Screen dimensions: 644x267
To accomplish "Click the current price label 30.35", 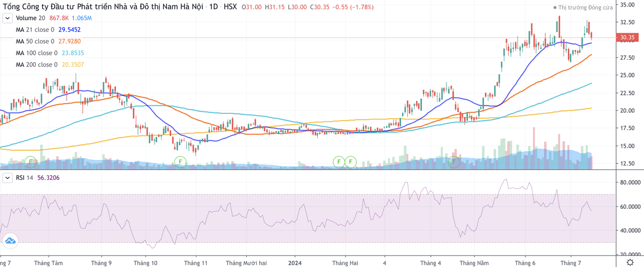I will (627, 38).
